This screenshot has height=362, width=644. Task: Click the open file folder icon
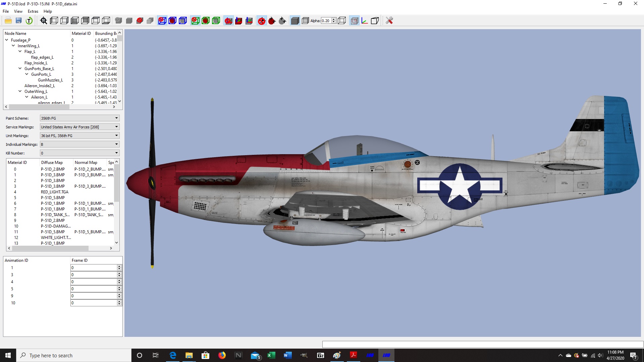(8, 21)
